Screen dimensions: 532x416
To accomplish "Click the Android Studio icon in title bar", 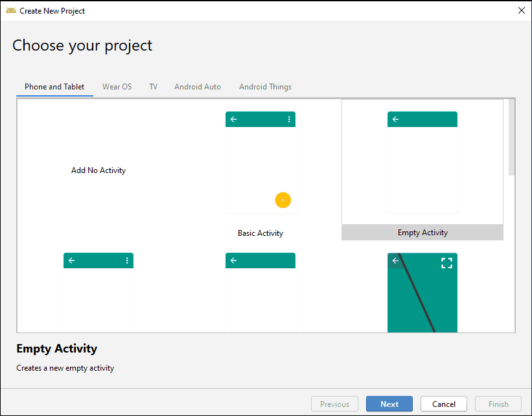I will coord(11,10).
